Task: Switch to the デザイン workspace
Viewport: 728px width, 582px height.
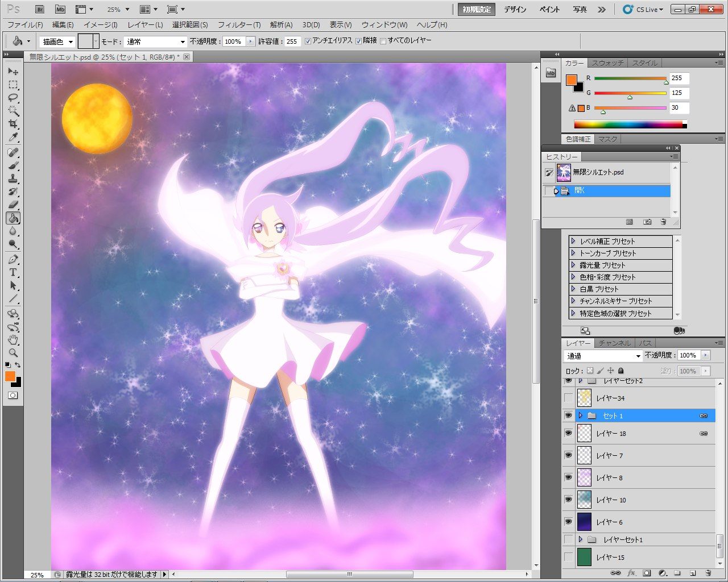Action: click(515, 10)
